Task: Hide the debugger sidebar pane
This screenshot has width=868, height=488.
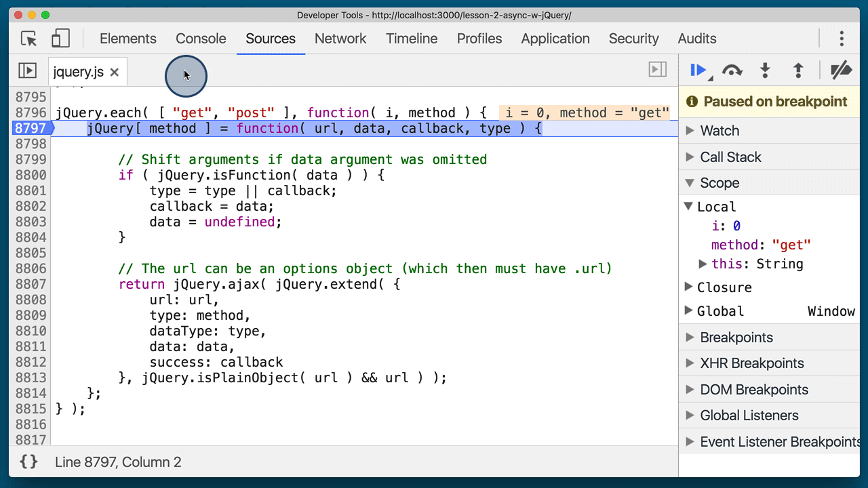Action: [657, 70]
